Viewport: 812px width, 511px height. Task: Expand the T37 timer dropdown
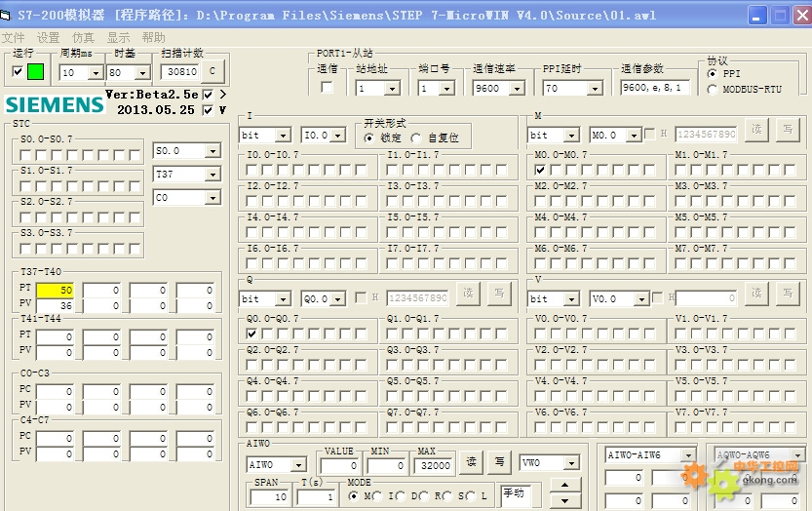[x=213, y=175]
